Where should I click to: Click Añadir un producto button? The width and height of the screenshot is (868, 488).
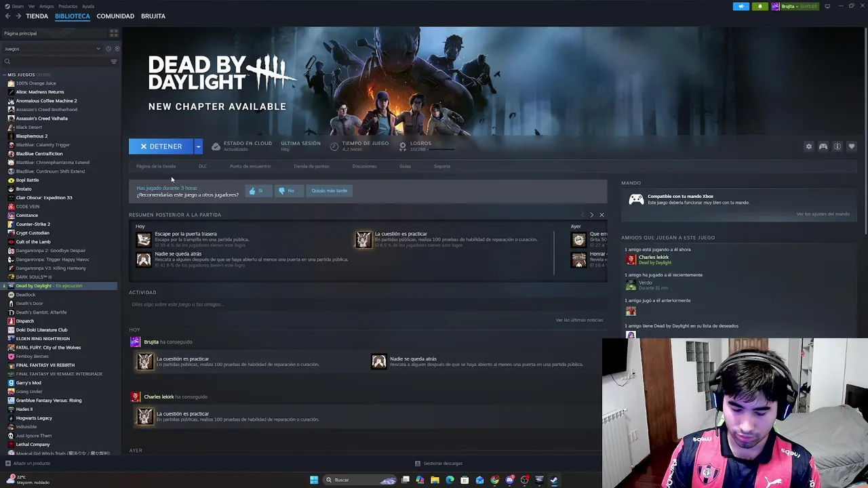point(28,464)
